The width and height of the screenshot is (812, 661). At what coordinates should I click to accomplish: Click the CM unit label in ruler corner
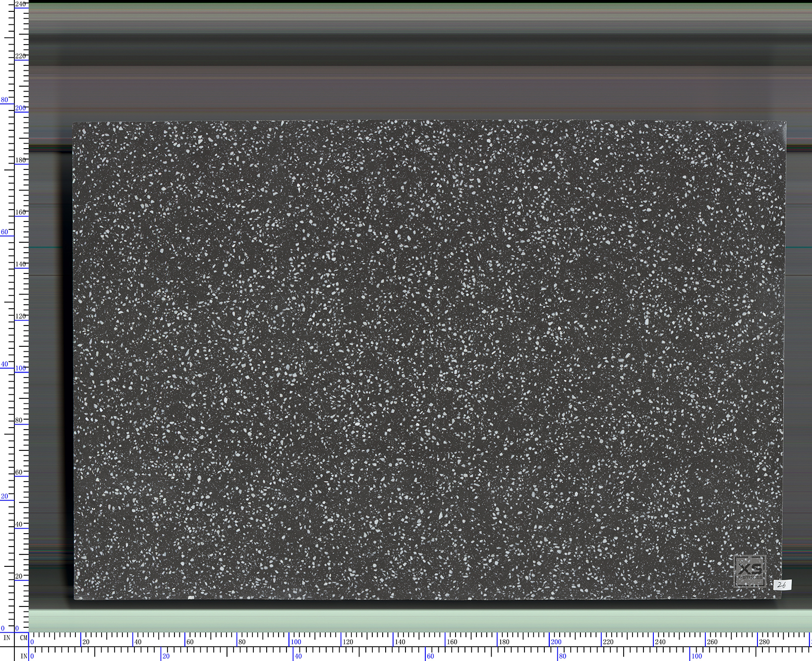[23, 638]
